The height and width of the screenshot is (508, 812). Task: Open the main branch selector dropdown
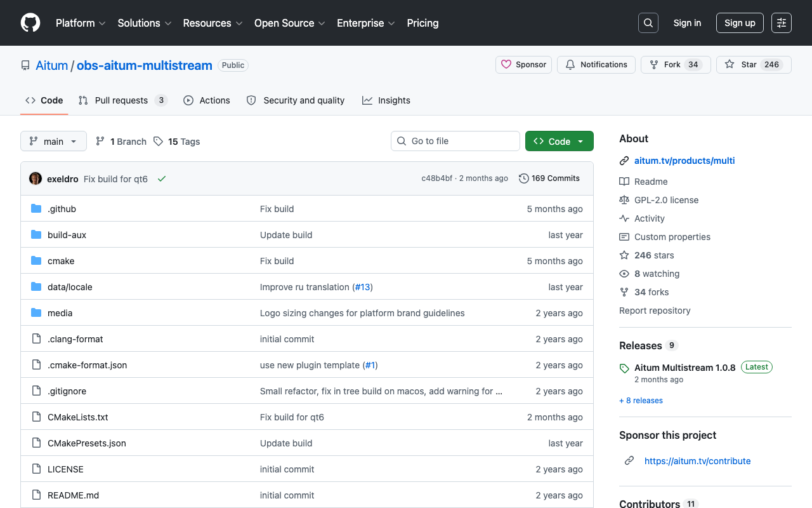point(53,141)
